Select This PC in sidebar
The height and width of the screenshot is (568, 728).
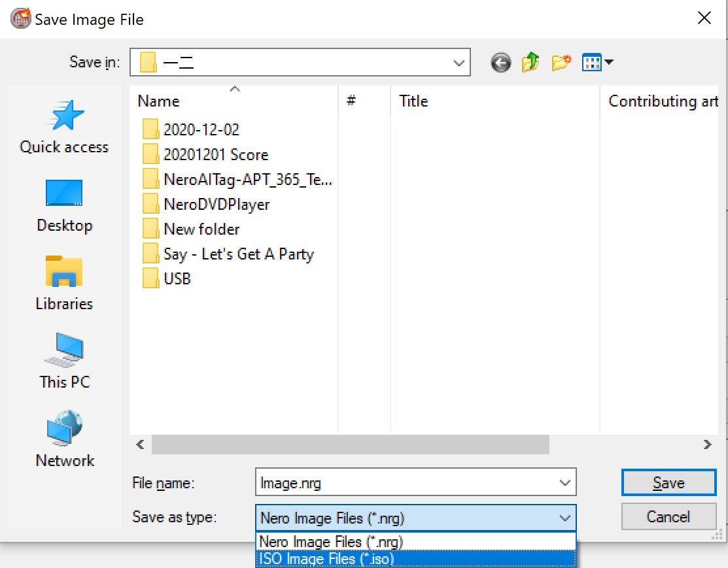64,361
